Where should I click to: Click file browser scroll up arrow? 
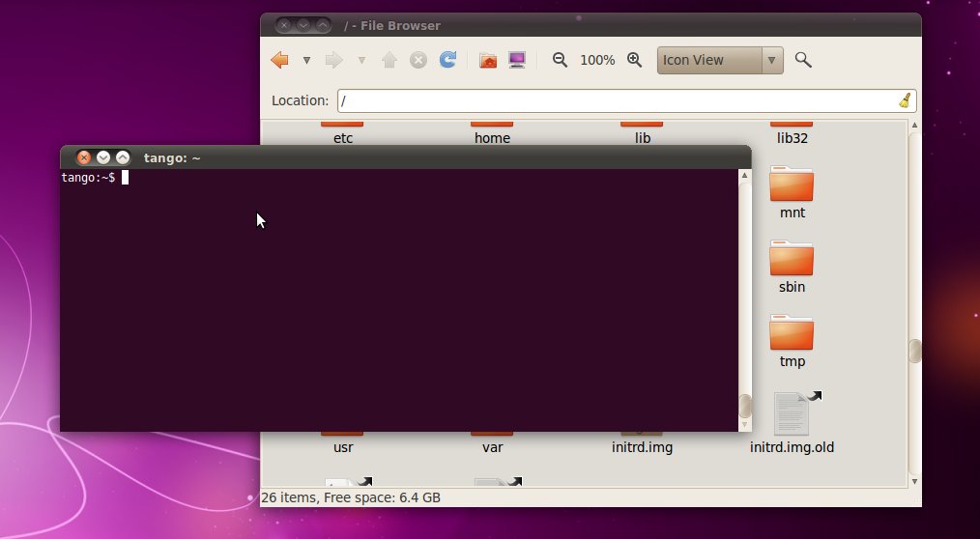pos(914,126)
